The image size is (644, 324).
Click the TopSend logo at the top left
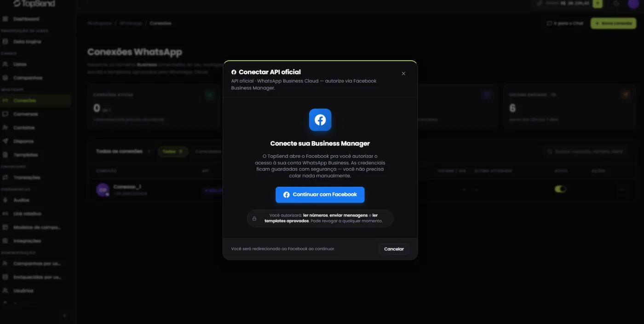click(34, 4)
